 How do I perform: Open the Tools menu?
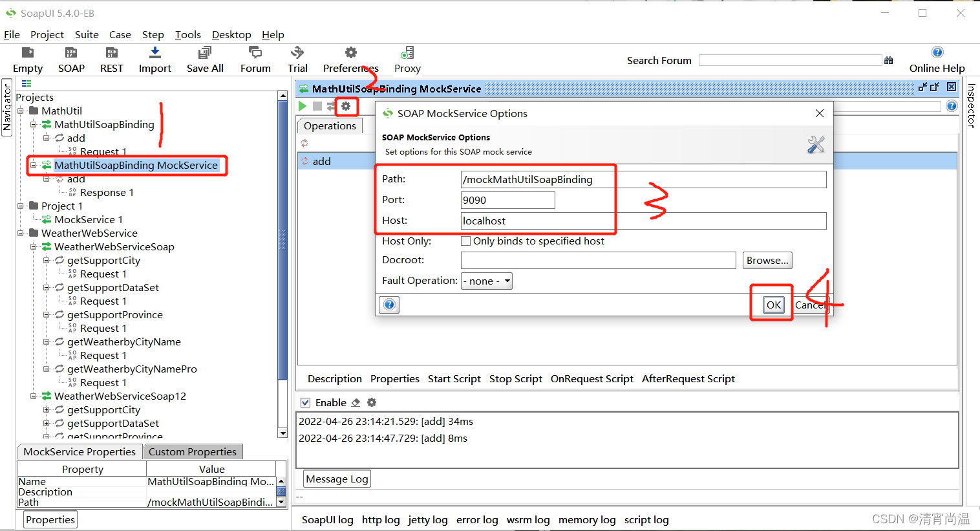187,34
